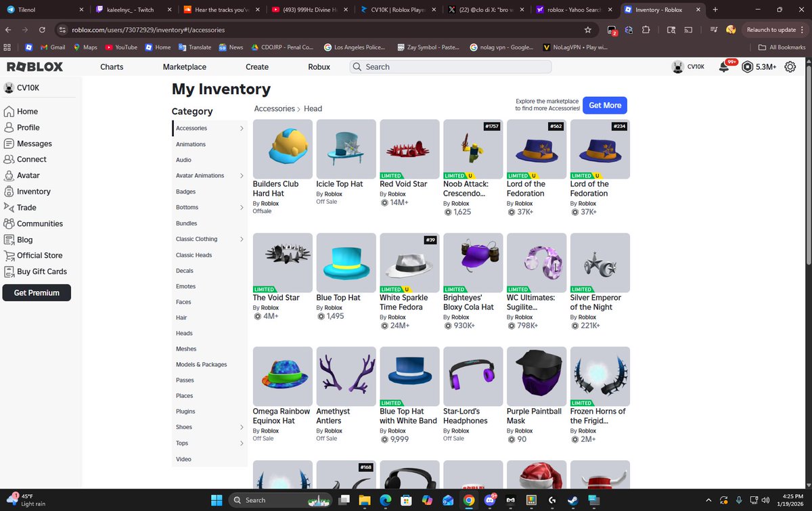Select the Faces category

183,302
